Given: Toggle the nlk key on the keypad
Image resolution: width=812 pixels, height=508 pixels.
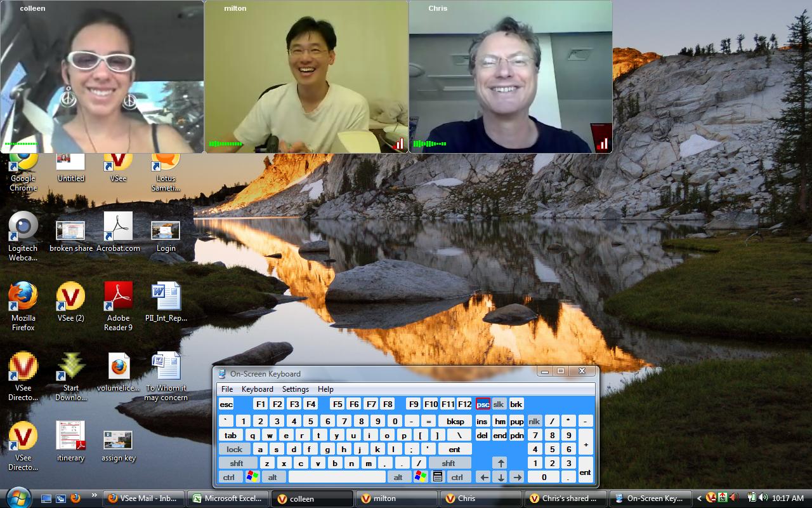Looking at the screenshot, I should pyautogui.click(x=534, y=421).
